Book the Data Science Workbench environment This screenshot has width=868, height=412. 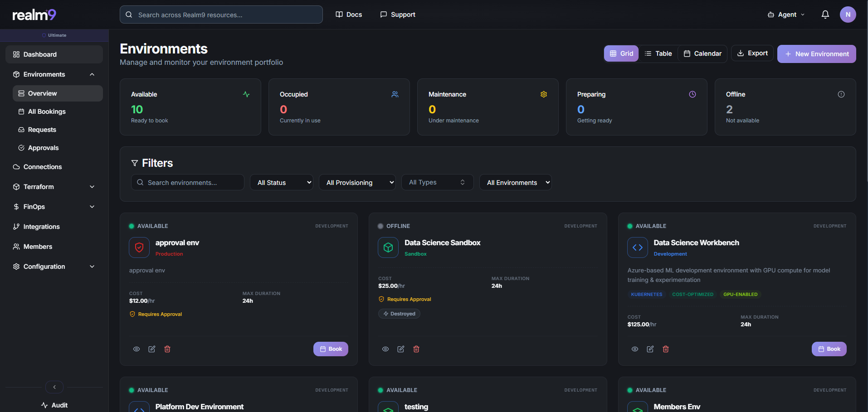tap(829, 349)
